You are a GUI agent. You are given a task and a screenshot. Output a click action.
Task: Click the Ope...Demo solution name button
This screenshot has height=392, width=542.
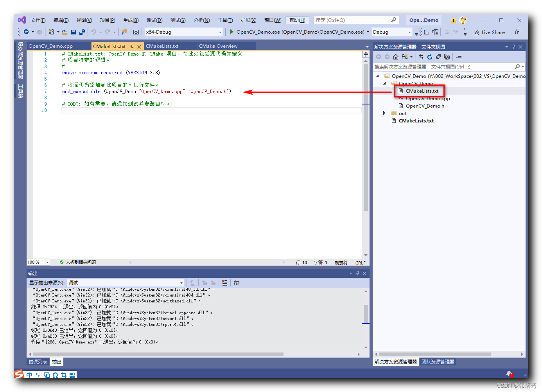pos(424,20)
